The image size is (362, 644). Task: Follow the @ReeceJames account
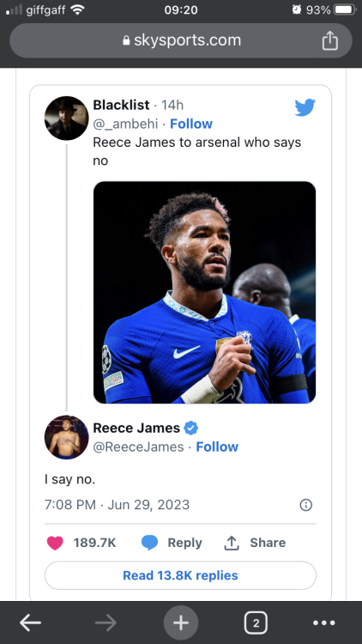(x=217, y=447)
